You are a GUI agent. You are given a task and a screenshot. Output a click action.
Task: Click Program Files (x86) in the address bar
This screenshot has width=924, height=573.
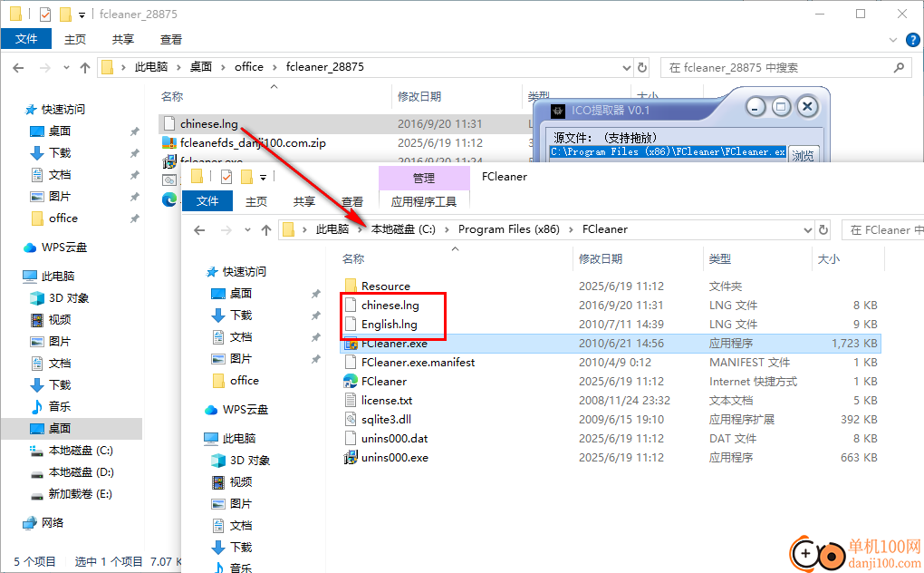[508, 229]
